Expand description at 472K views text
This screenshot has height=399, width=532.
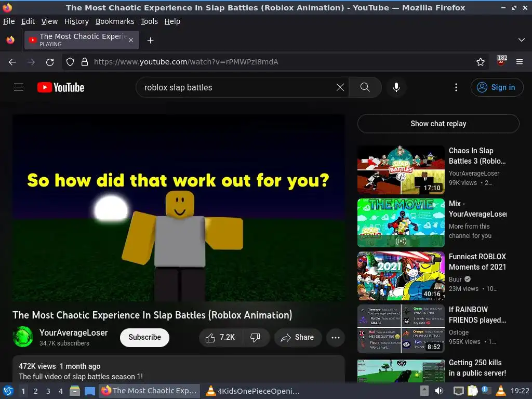37,366
